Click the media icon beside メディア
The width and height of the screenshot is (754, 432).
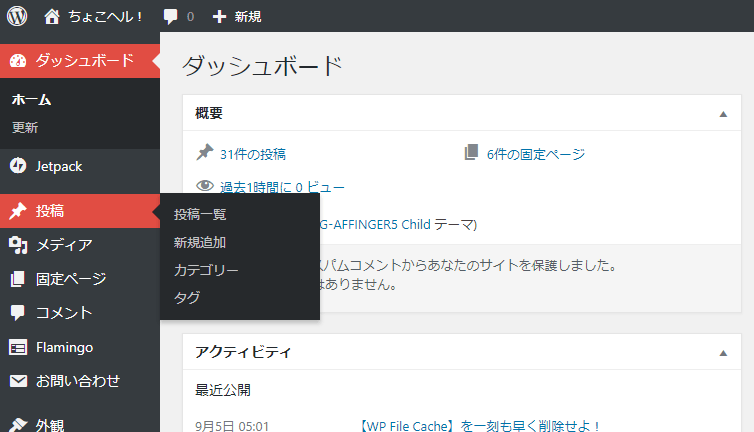point(18,245)
